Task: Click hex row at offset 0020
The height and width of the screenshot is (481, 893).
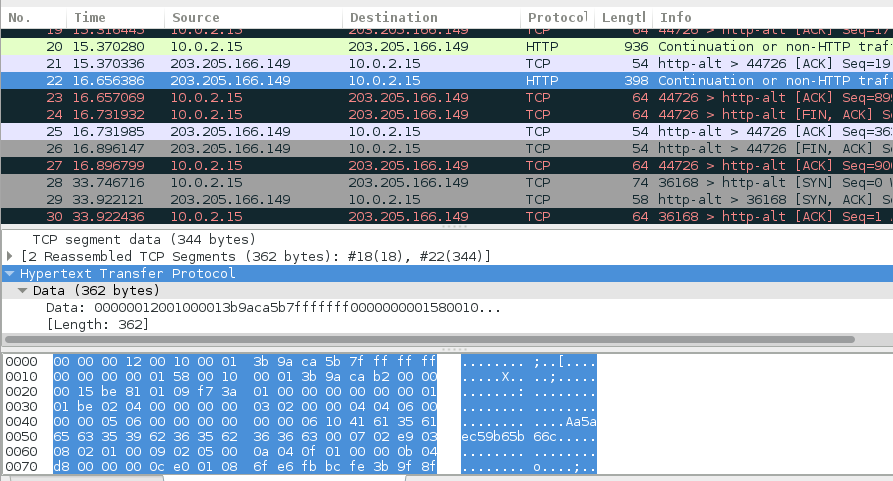Action: pyautogui.click(x=245, y=392)
